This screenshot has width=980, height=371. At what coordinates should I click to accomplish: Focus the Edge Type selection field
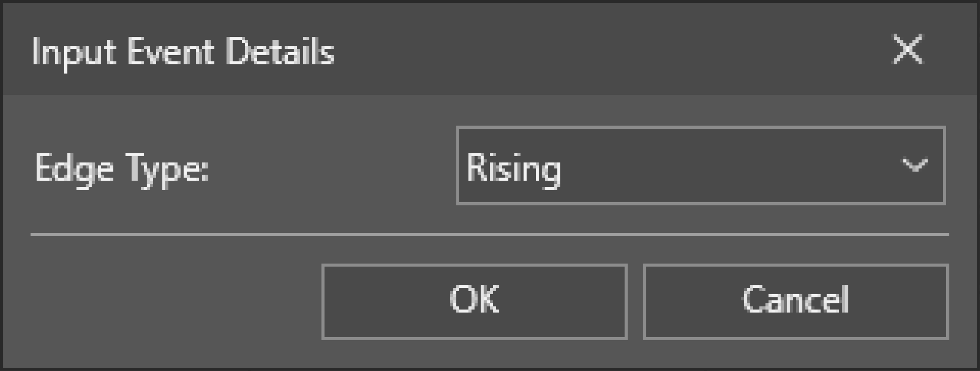click(701, 165)
